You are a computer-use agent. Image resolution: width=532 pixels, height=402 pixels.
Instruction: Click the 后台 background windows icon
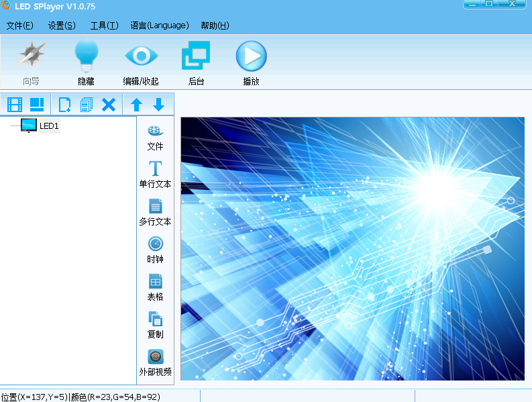pos(196,56)
